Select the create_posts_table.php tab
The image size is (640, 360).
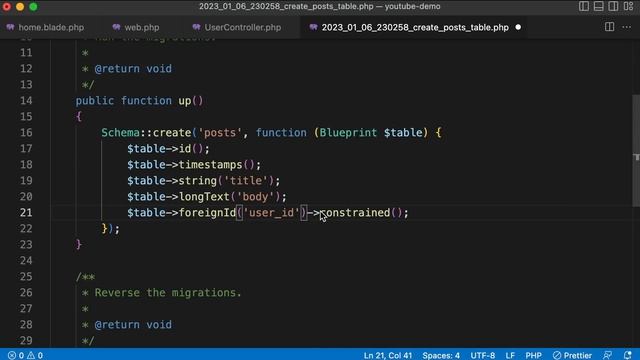(x=414, y=27)
